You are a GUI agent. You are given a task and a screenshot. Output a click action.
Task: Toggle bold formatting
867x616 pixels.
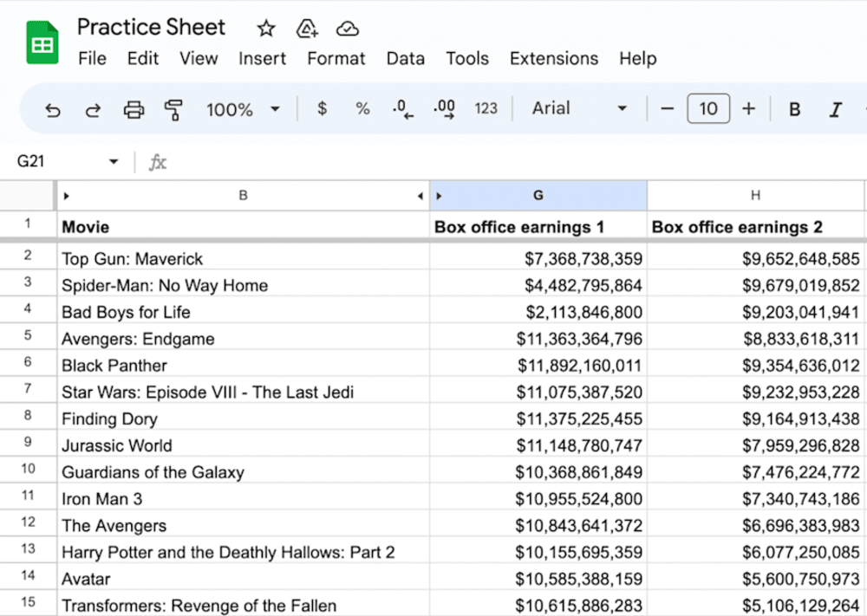[x=794, y=109]
